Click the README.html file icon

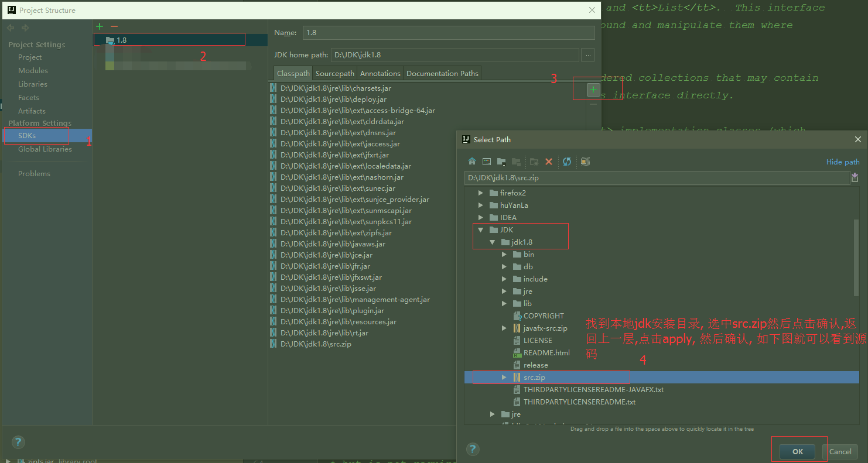coord(517,352)
